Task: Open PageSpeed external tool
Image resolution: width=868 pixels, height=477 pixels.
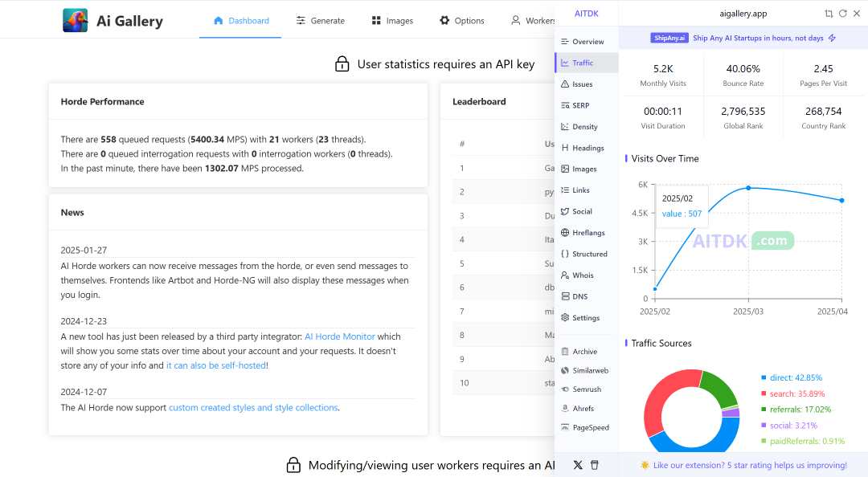Action: [586, 427]
